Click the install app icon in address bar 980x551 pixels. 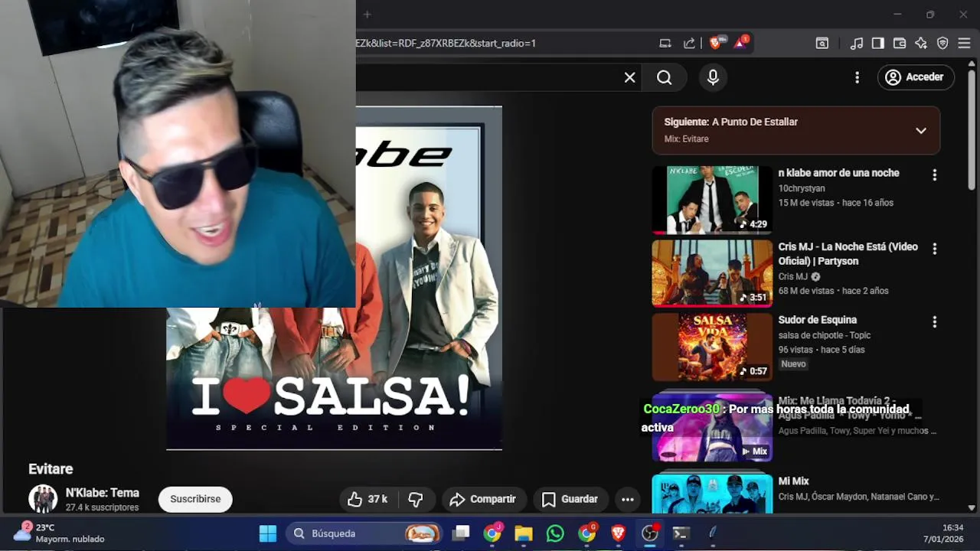pos(665,43)
